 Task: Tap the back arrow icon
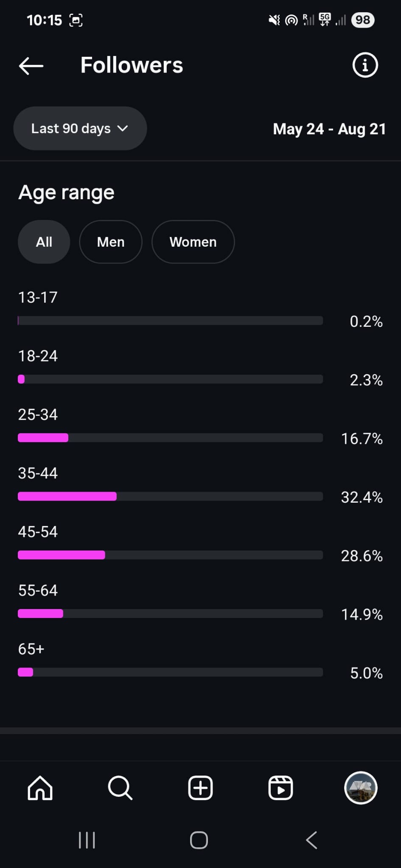[31, 66]
